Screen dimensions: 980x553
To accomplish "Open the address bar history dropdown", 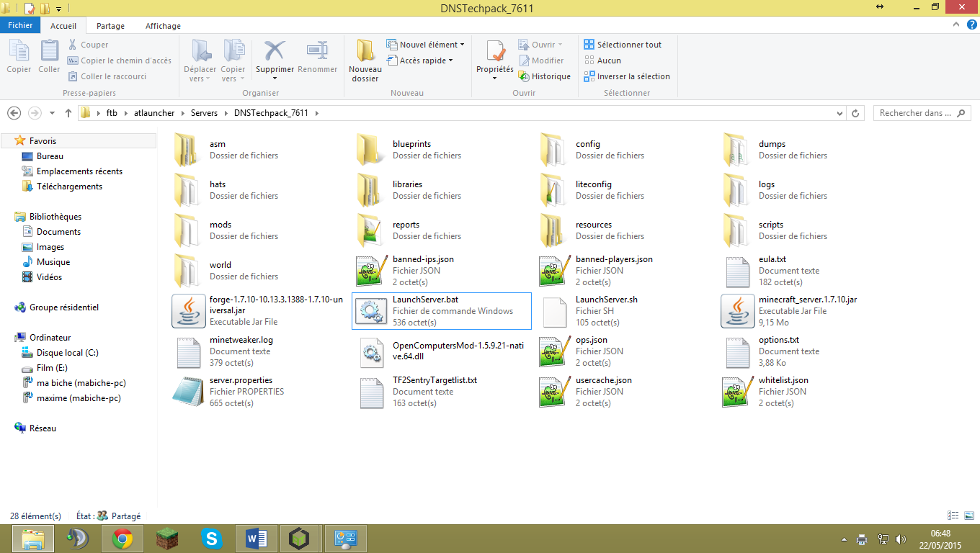I will 840,113.
